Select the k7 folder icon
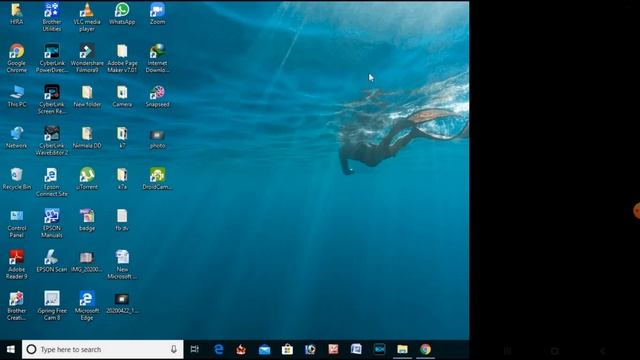 pos(122,138)
